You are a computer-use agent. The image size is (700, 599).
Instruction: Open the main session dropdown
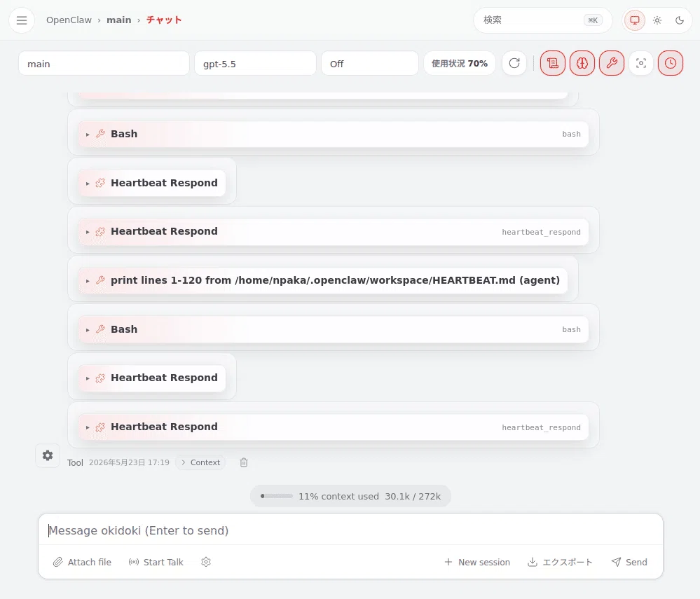coord(104,63)
